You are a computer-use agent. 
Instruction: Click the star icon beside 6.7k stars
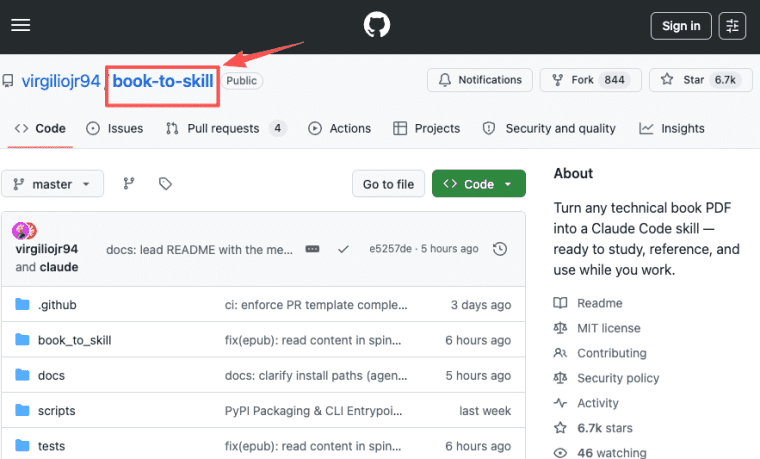[560, 427]
